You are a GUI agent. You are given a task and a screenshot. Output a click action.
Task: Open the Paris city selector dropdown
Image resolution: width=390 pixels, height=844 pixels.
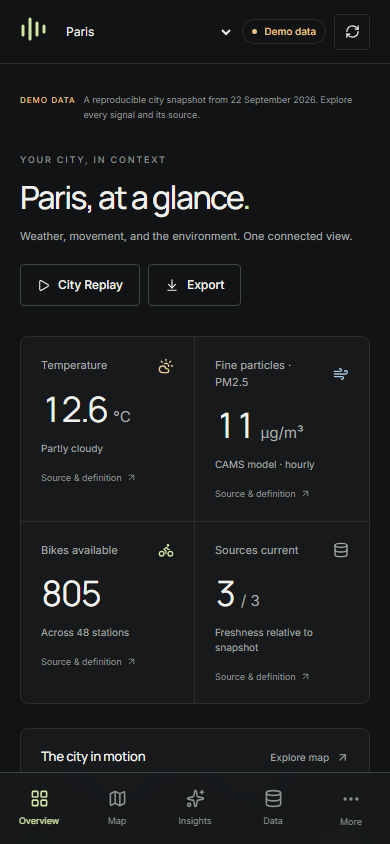(x=148, y=32)
